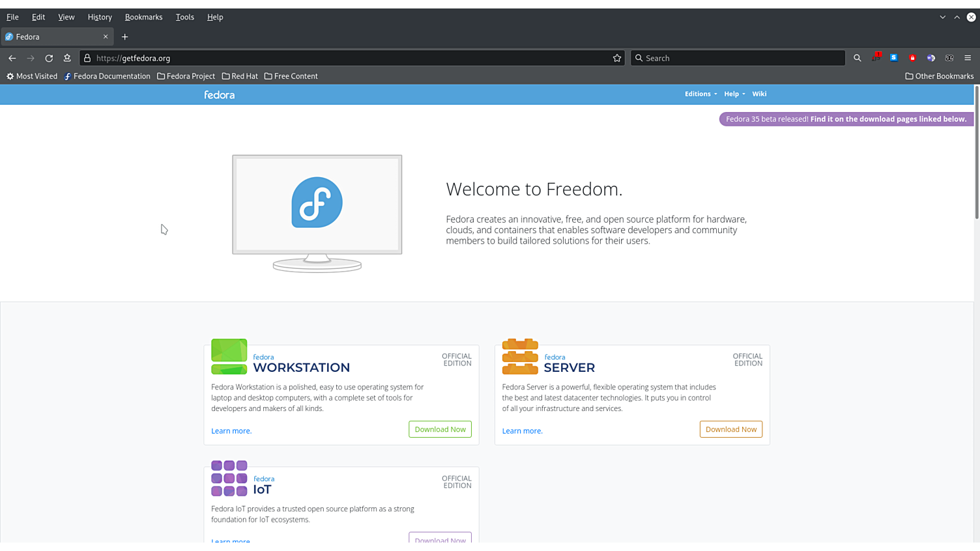Click the blue S extension icon
The width and height of the screenshot is (980, 551).
pos(894,58)
